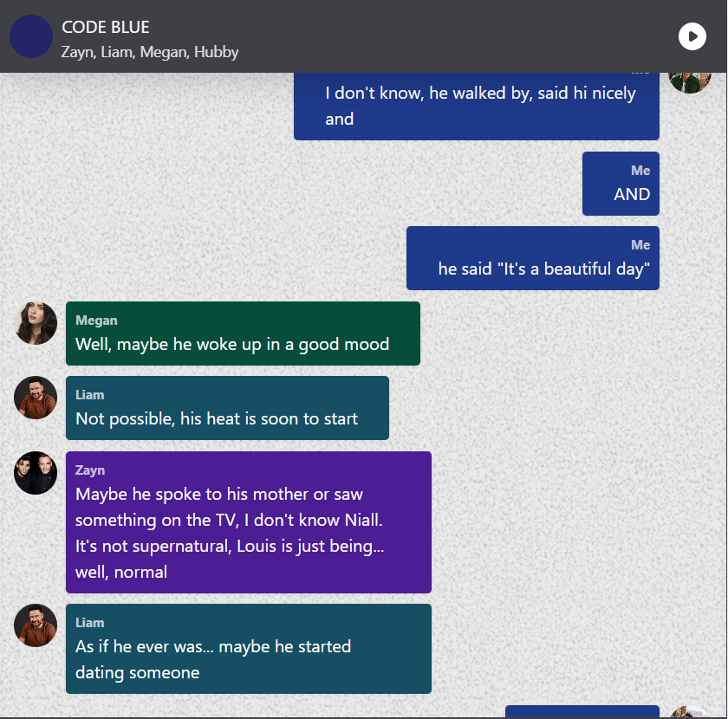Click Zayn's purple 'Maybe he spoke to his mother' message

tap(249, 522)
